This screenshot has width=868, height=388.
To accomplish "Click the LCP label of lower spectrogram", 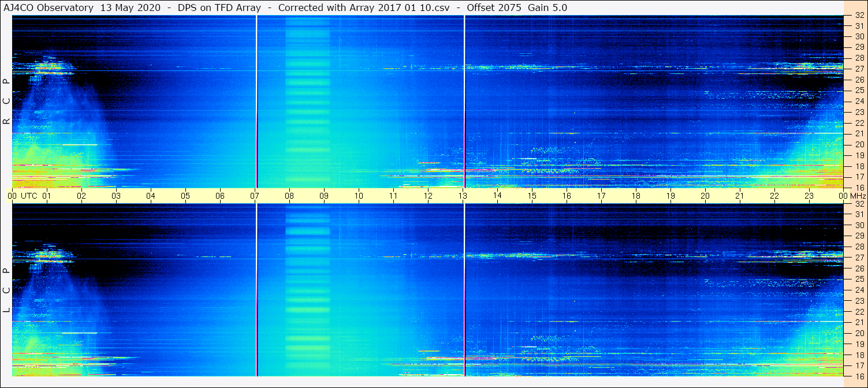I will click(6, 290).
